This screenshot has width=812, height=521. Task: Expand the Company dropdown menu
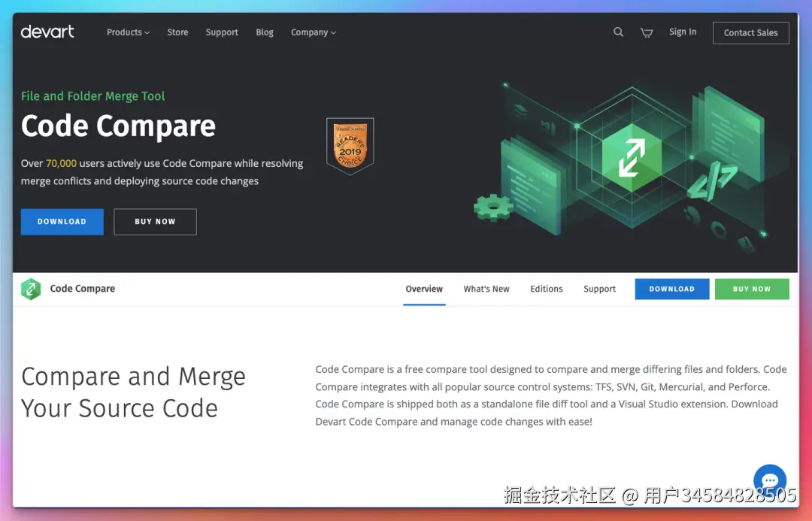point(314,32)
